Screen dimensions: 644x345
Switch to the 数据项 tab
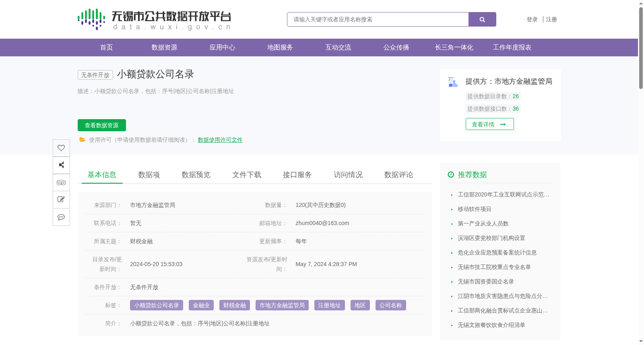point(149,175)
